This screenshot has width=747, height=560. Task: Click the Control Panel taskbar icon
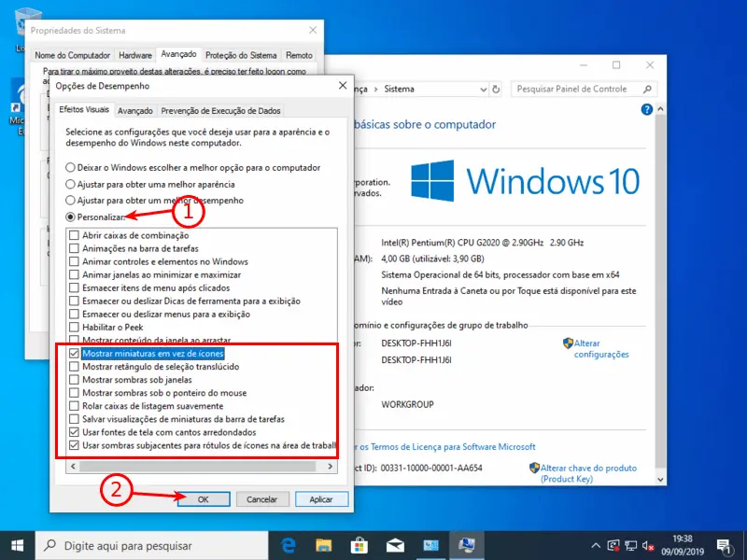tap(430, 546)
